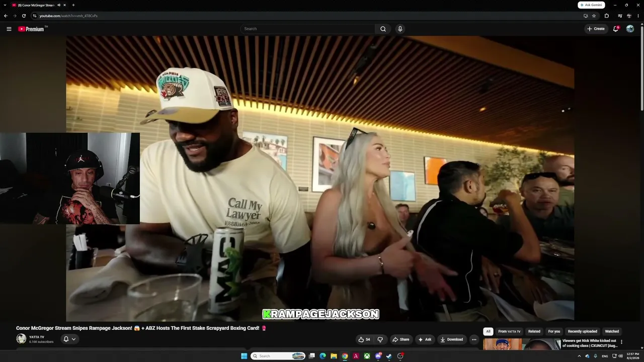Open volume control in system tray
The width and height of the screenshot is (644, 362).
[x=621, y=356]
